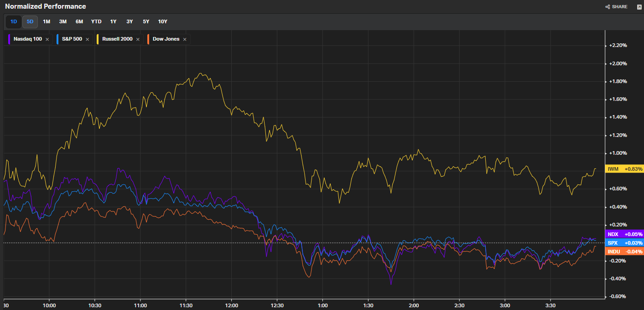Remove the Nasdaq 100 series with its X

(x=47, y=39)
